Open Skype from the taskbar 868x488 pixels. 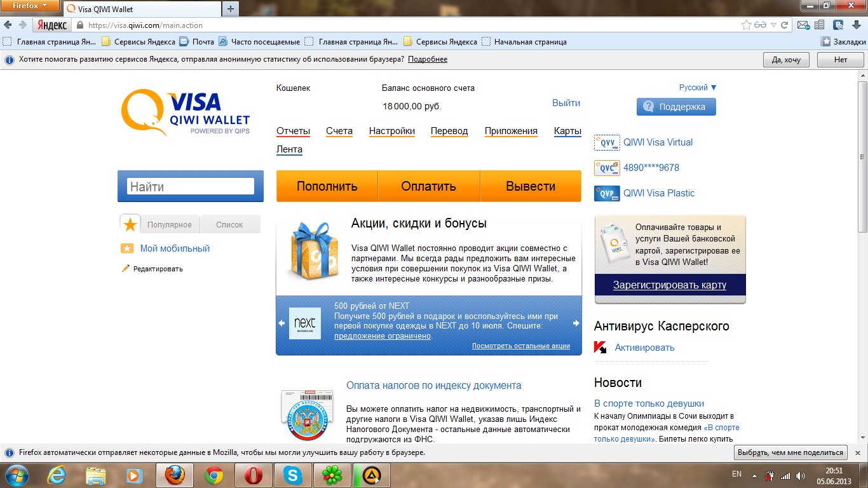tap(292, 475)
